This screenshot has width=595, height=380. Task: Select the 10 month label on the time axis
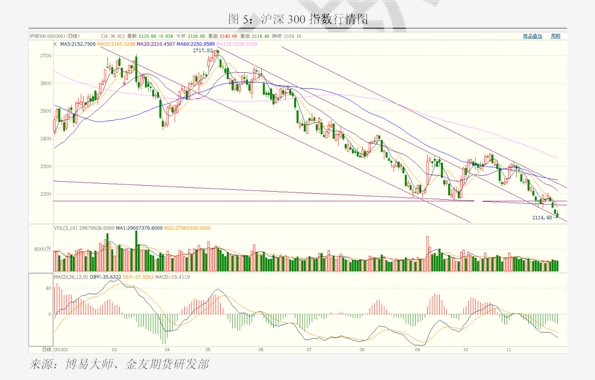pos(466,350)
